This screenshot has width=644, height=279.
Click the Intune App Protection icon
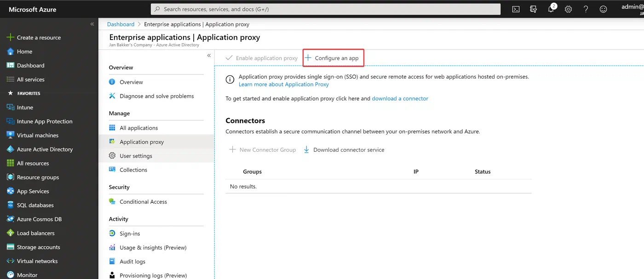pyautogui.click(x=10, y=121)
